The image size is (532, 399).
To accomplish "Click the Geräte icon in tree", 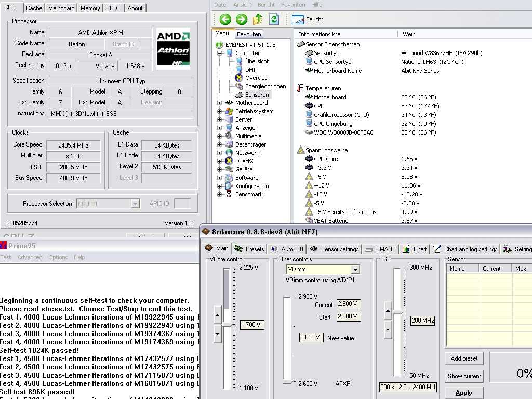I will [x=229, y=169].
